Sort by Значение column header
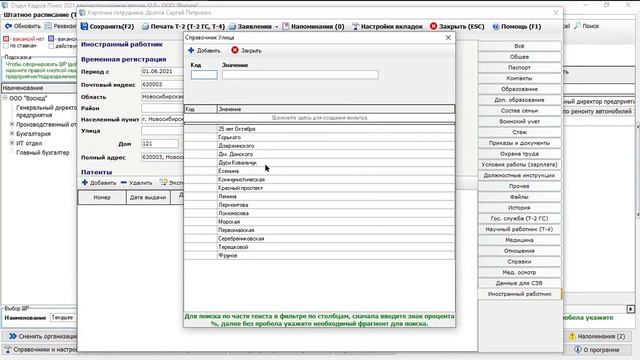Screen dimensions: 640x360 point(336,109)
